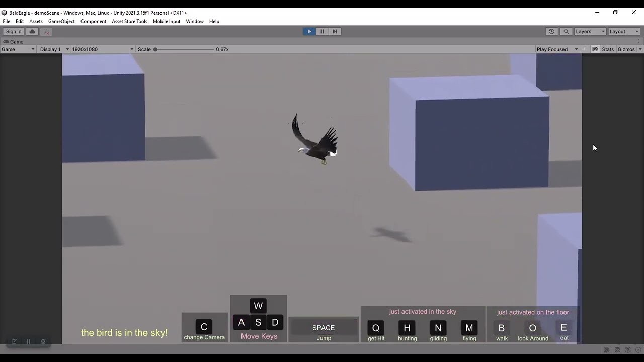The height and width of the screenshot is (362, 644).
Task: Click the 'Move Keys' label
Action: point(259,336)
